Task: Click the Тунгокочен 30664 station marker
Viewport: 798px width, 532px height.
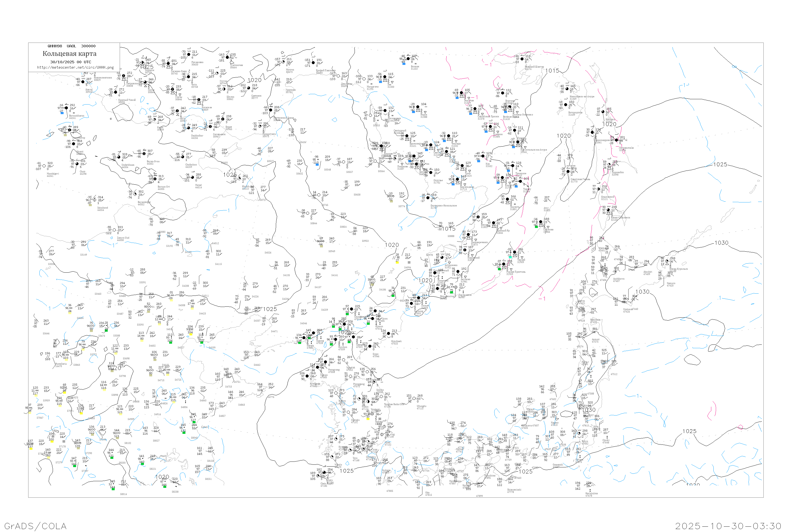Action: coord(227,58)
